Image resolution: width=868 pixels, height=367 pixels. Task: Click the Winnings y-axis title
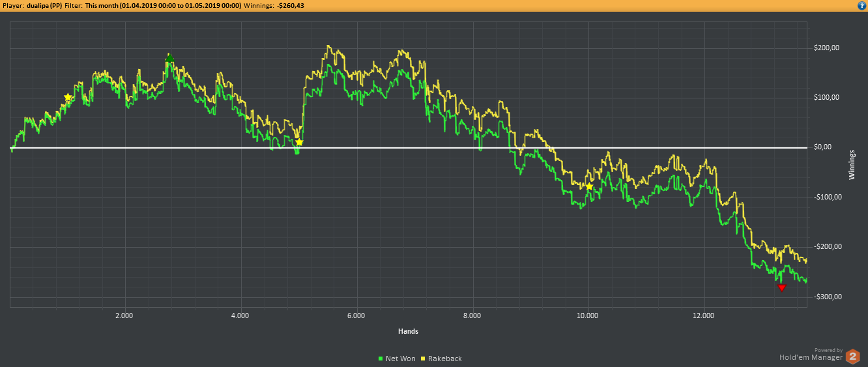(852, 164)
